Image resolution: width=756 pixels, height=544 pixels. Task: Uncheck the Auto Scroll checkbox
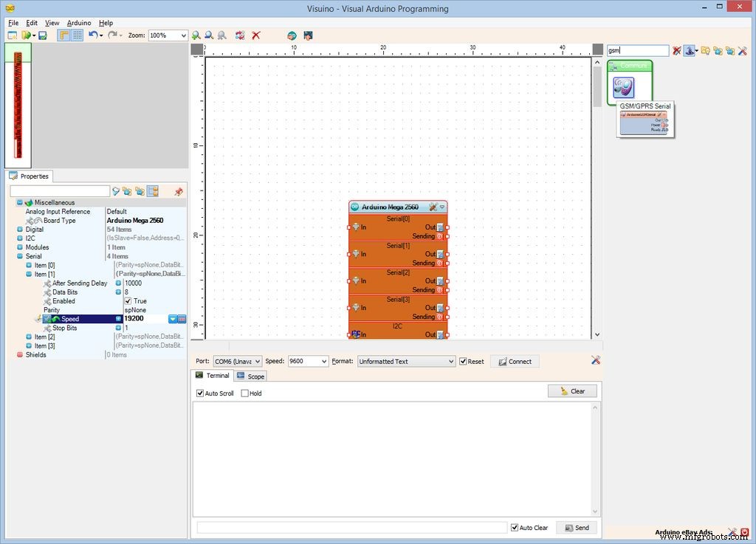(x=200, y=393)
